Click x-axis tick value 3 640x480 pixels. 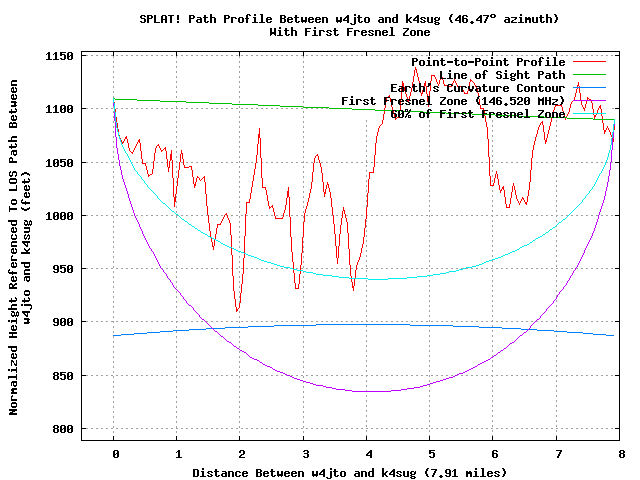click(x=306, y=454)
